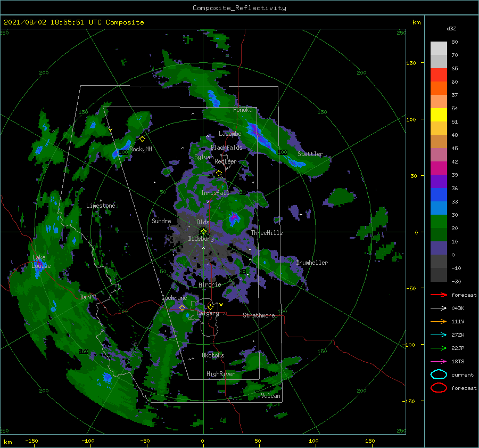Click the 'current' legend label
This screenshot has height=448, width=479.
pos(463,375)
